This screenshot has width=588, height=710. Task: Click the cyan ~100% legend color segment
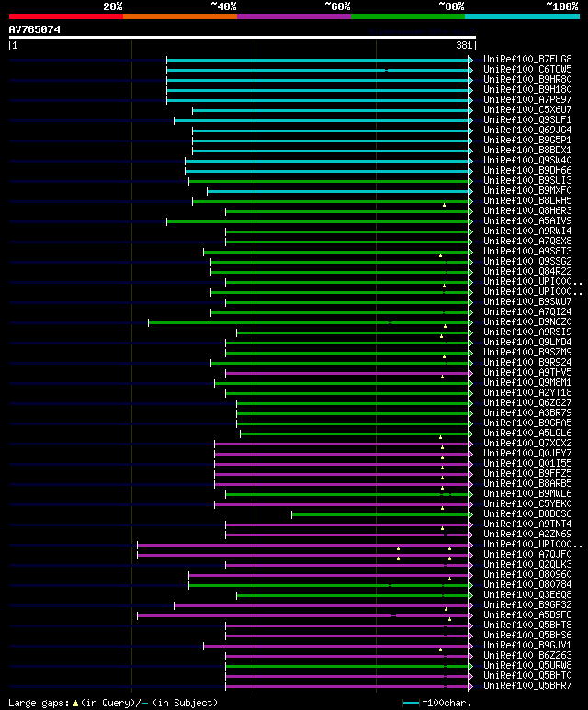523,17
